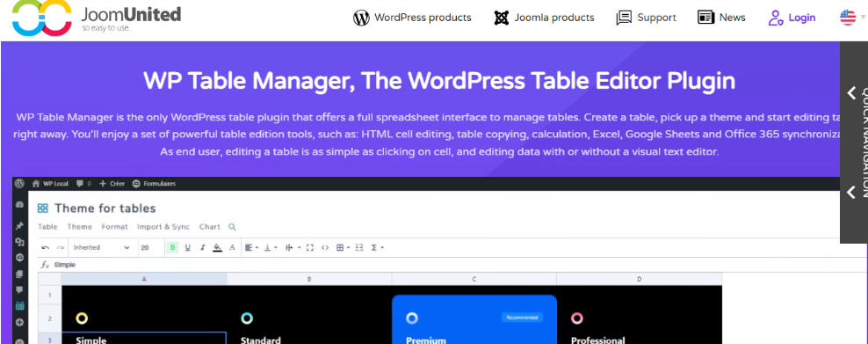The image size is (868, 344).
Task: Expand the Quick Navigation top chevron
Action: (851, 93)
